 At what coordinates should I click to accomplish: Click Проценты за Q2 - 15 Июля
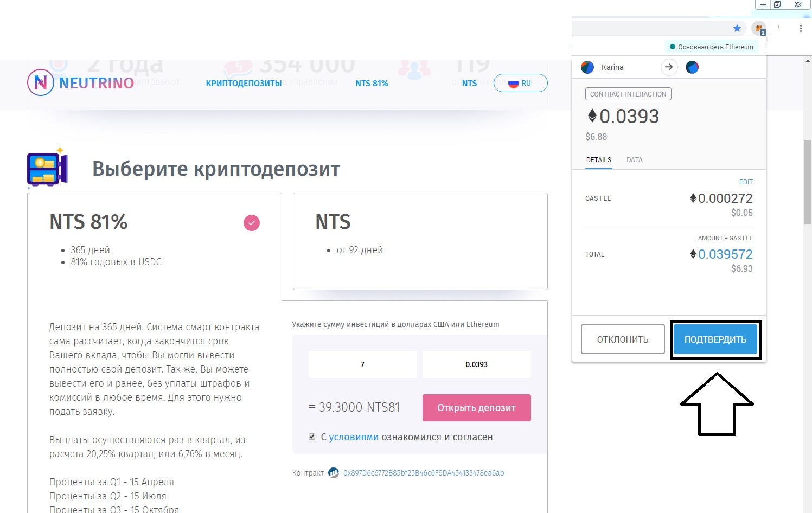point(108,496)
